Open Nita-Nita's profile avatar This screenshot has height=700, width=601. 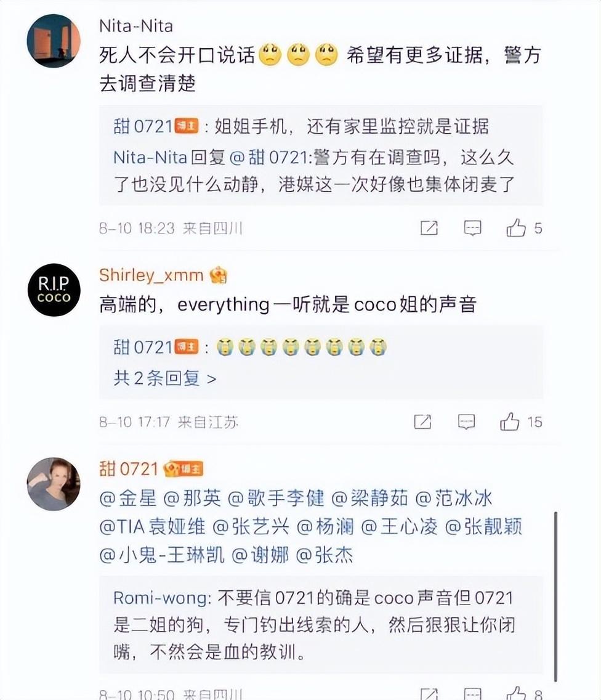coord(54,41)
